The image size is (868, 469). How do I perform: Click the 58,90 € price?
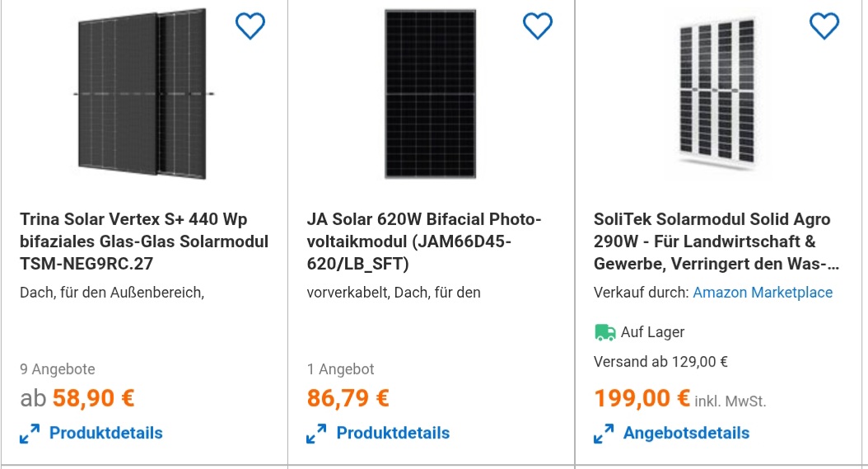pyautogui.click(x=93, y=399)
